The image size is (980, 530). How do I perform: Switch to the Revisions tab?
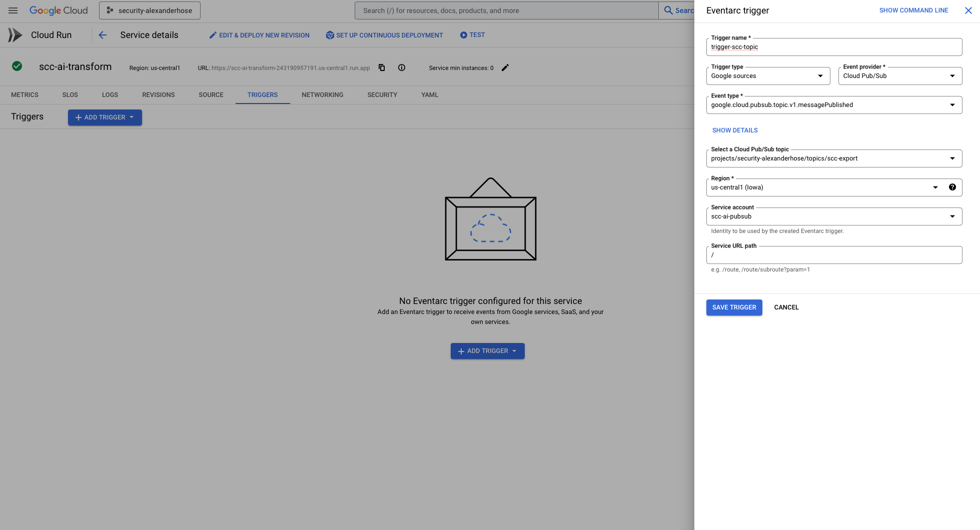pyautogui.click(x=159, y=95)
